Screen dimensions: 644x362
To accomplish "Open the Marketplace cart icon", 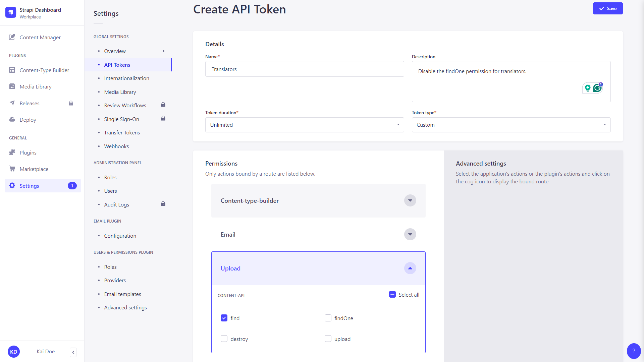I will coord(12,169).
